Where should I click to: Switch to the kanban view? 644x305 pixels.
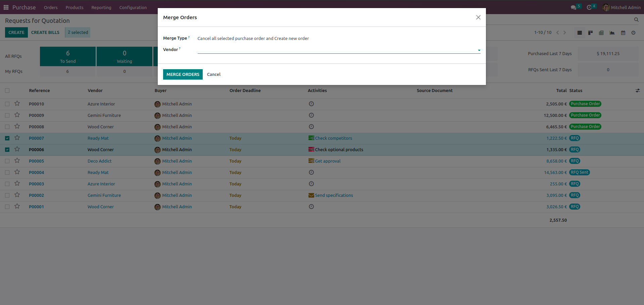point(590,33)
